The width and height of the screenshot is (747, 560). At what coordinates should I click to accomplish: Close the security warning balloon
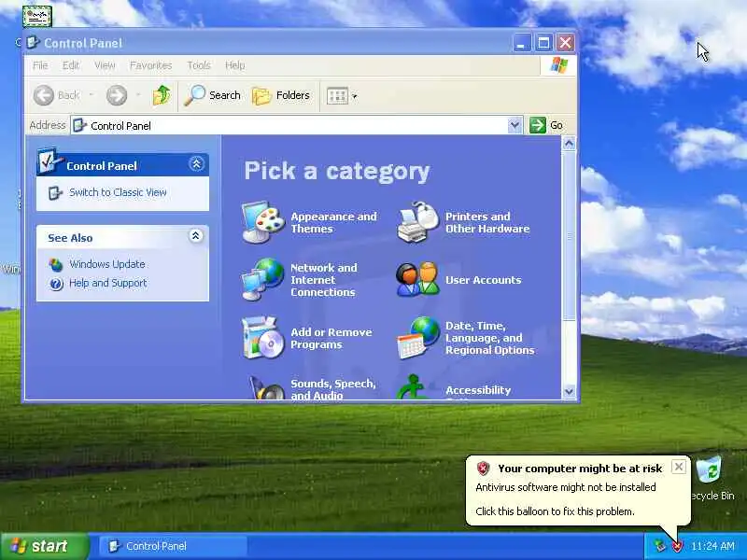pos(679,467)
